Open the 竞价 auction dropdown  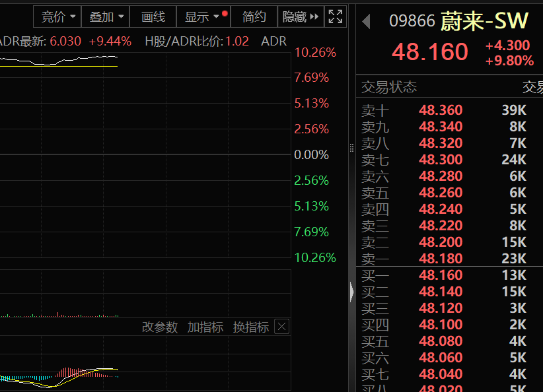coord(57,16)
